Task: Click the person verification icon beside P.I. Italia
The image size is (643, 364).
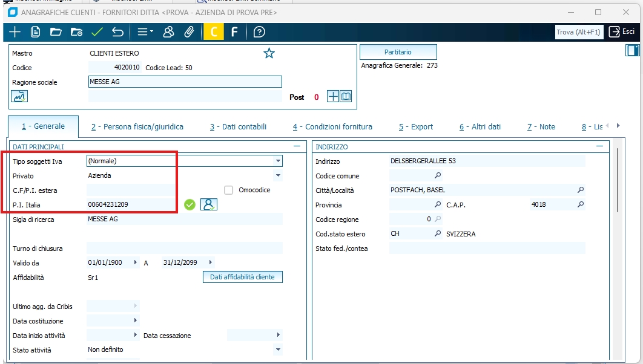Action: tap(209, 204)
